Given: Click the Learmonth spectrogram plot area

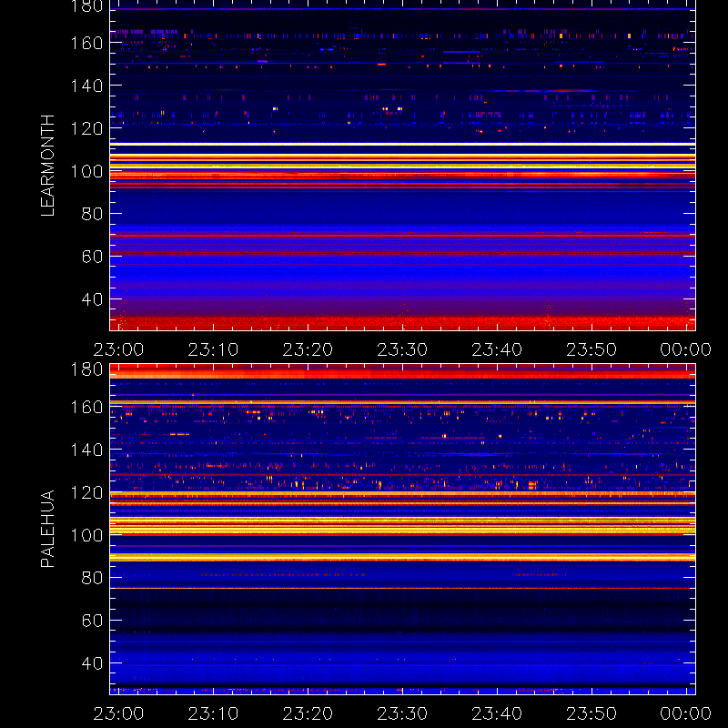Looking at the screenshot, I should click(x=402, y=166).
